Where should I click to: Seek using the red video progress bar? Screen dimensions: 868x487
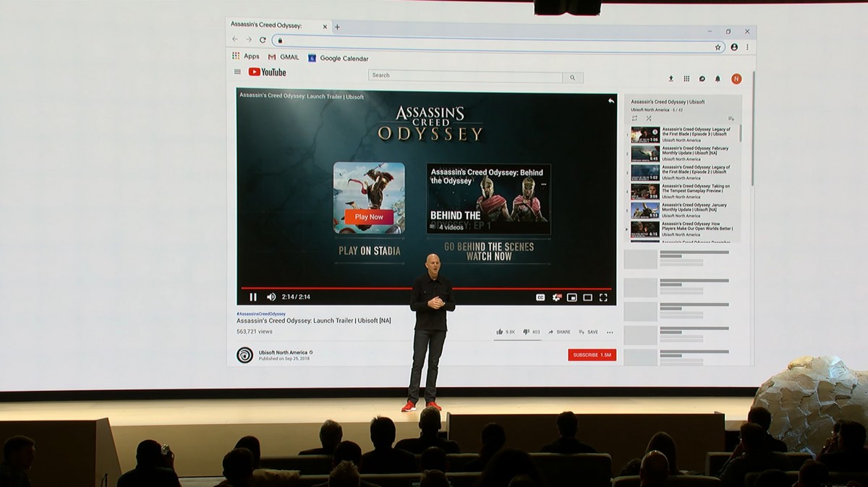pyautogui.click(x=427, y=288)
